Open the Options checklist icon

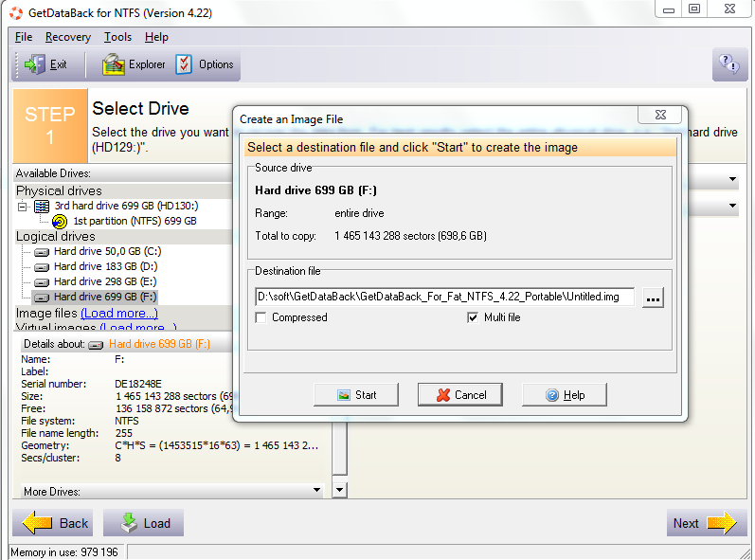[x=184, y=64]
